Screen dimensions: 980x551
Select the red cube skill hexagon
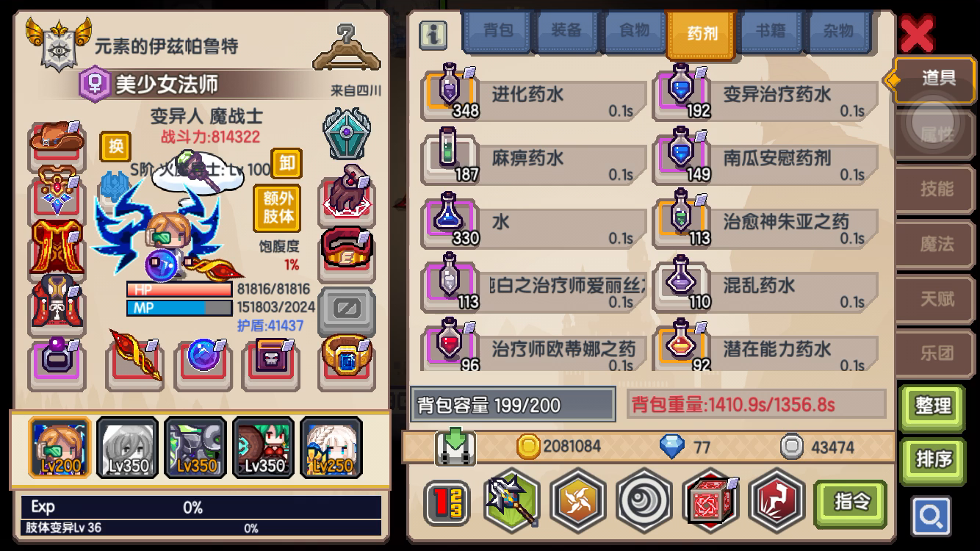710,501
